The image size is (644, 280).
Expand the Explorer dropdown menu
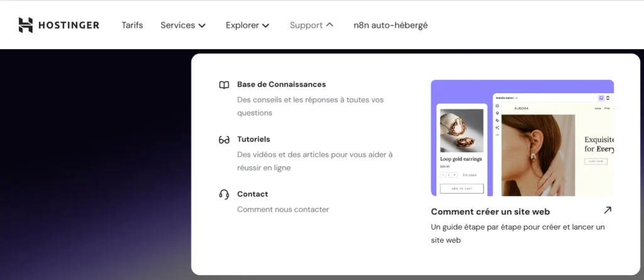[248, 25]
